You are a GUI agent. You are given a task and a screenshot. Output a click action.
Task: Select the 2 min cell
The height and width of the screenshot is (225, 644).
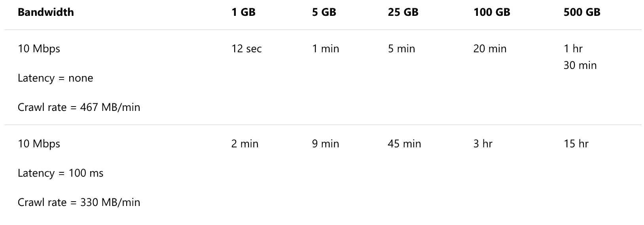[x=245, y=144]
